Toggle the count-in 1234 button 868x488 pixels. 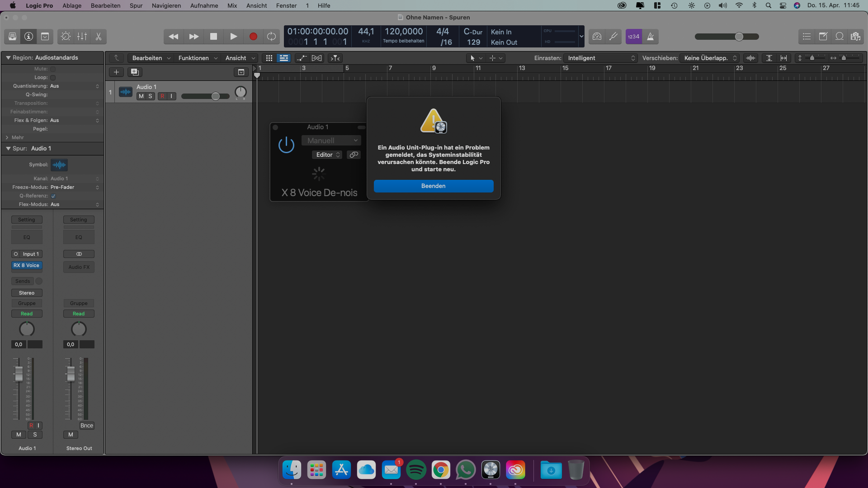pos(633,37)
